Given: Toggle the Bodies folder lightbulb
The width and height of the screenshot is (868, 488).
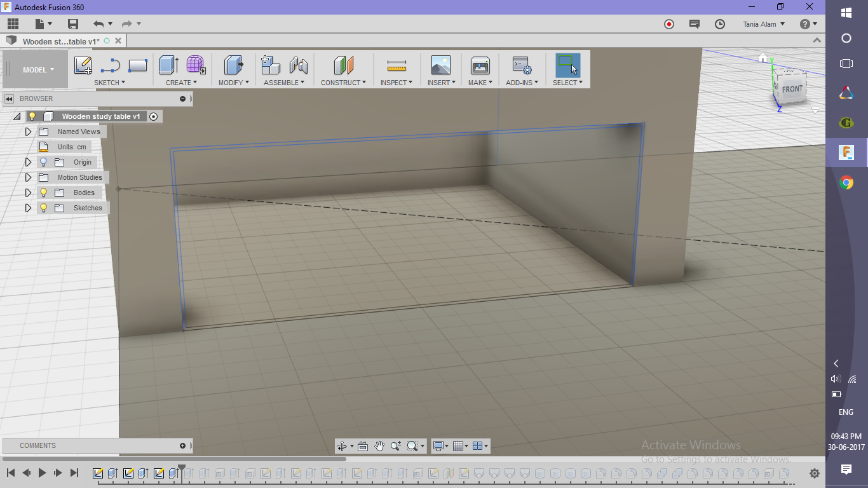Looking at the screenshot, I should tap(43, 193).
